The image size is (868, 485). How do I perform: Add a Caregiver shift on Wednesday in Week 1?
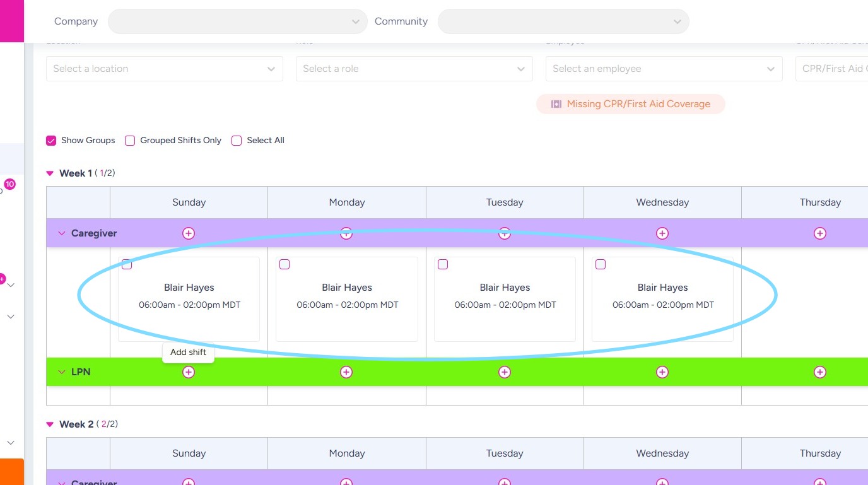[x=662, y=233]
